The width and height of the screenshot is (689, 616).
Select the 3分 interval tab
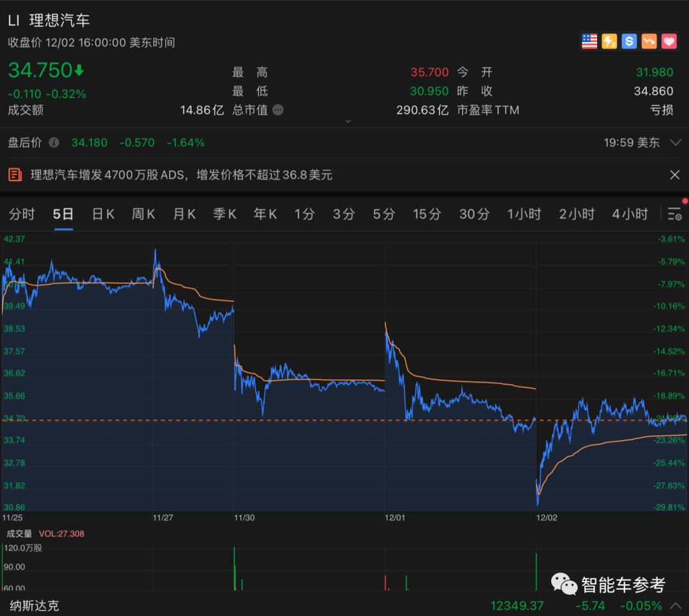click(x=344, y=214)
